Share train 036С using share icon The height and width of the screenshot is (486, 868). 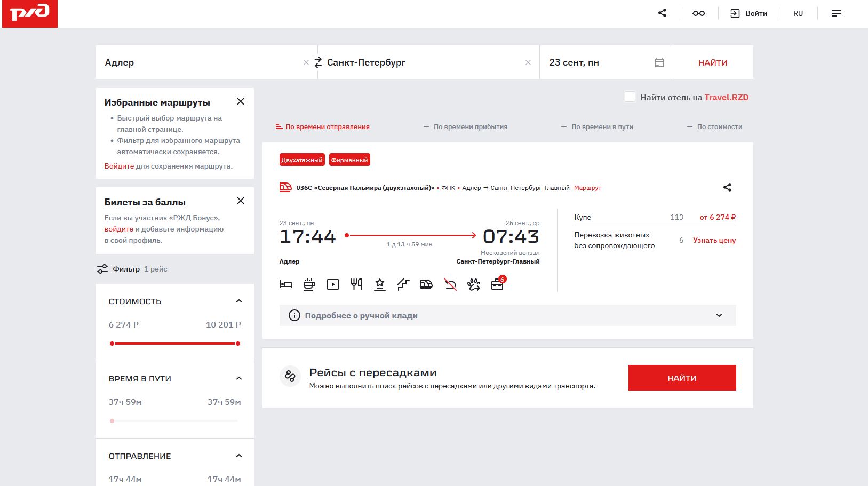click(727, 187)
